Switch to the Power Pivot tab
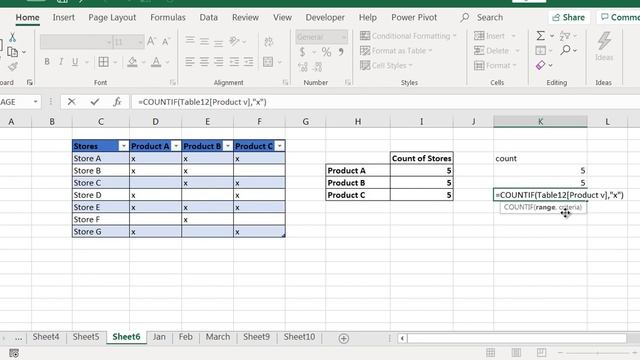Screen dimensions: 640x360 click(414, 18)
